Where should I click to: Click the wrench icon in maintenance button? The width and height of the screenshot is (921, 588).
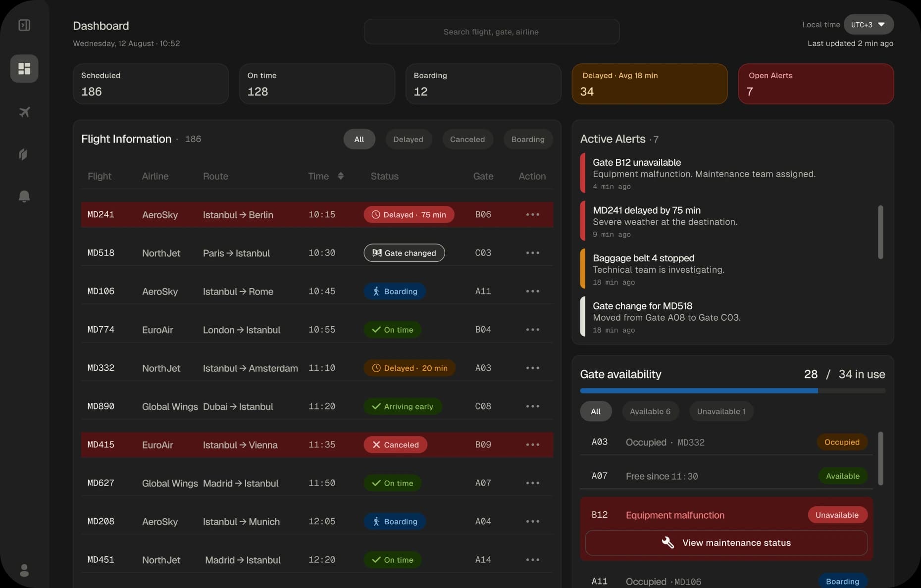pyautogui.click(x=668, y=542)
